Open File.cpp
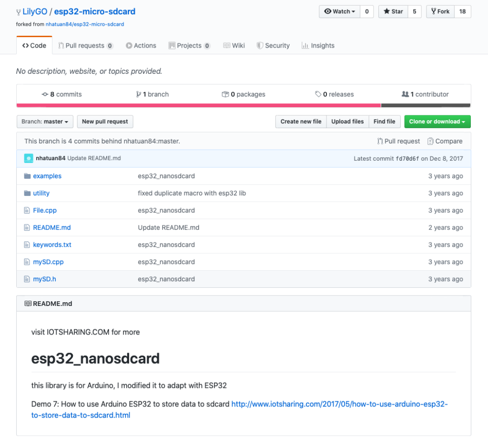Viewport: 488px width, 448px height. (x=45, y=211)
